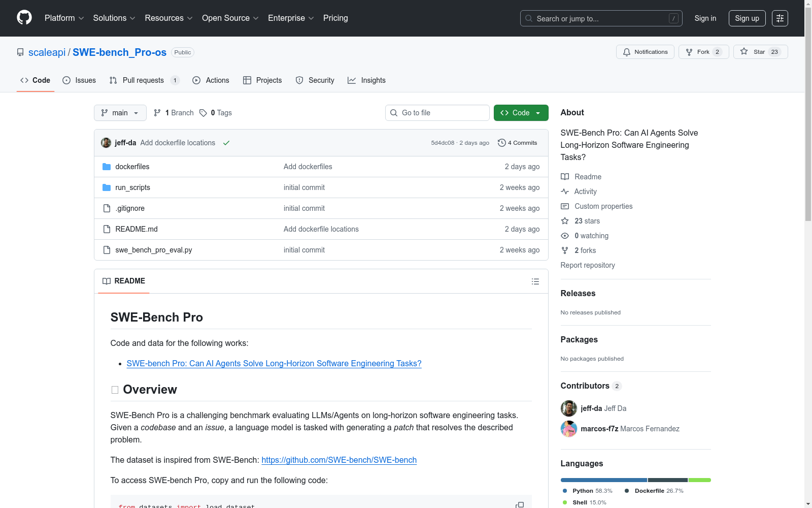812x508 pixels.
Task: View the 4 Commits history
Action: coord(518,143)
